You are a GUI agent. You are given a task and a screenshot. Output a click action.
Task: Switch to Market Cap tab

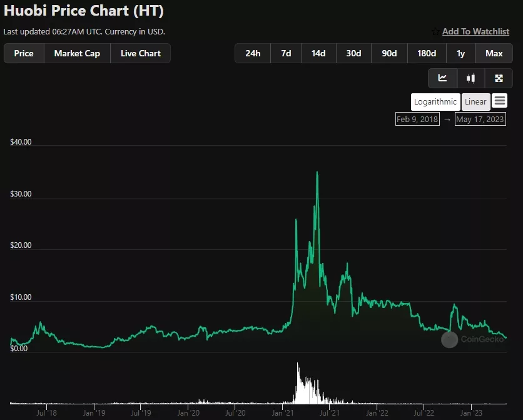[x=77, y=53]
